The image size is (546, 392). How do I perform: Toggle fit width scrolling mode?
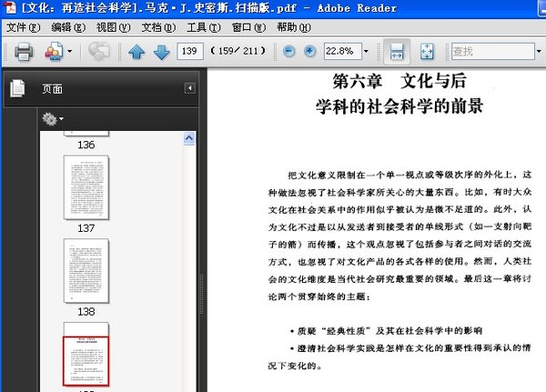pyautogui.click(x=397, y=52)
